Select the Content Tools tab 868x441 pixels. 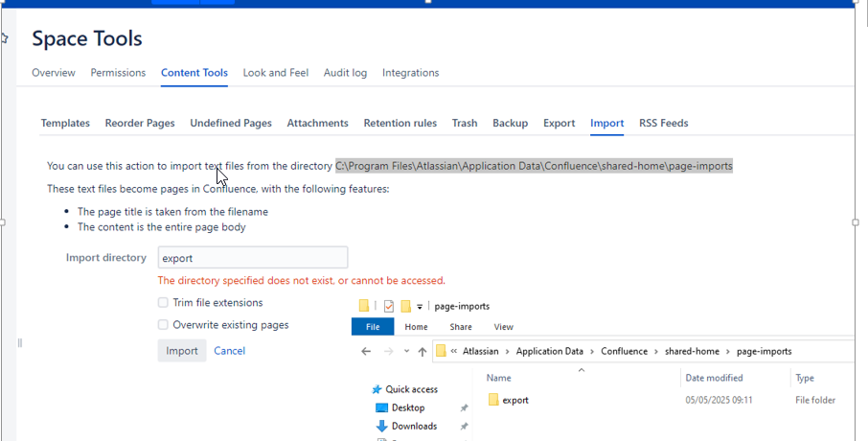tap(194, 73)
